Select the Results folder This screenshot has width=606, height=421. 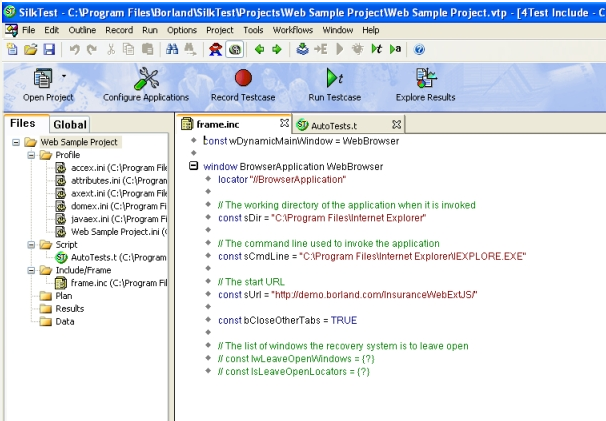coord(62,309)
